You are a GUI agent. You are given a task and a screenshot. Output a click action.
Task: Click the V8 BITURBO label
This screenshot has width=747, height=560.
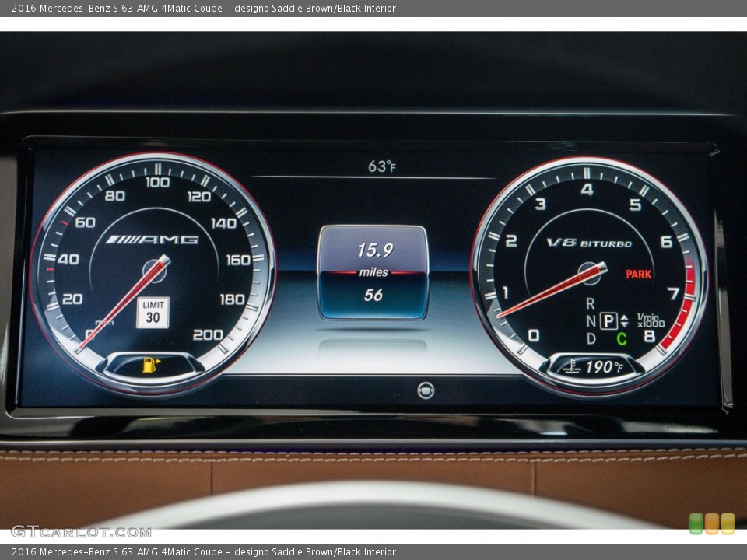tap(589, 243)
